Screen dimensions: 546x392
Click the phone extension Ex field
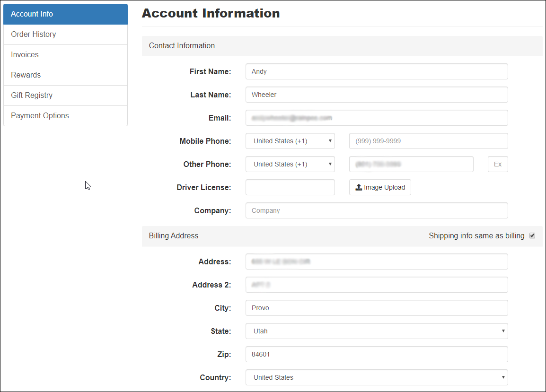pos(498,164)
